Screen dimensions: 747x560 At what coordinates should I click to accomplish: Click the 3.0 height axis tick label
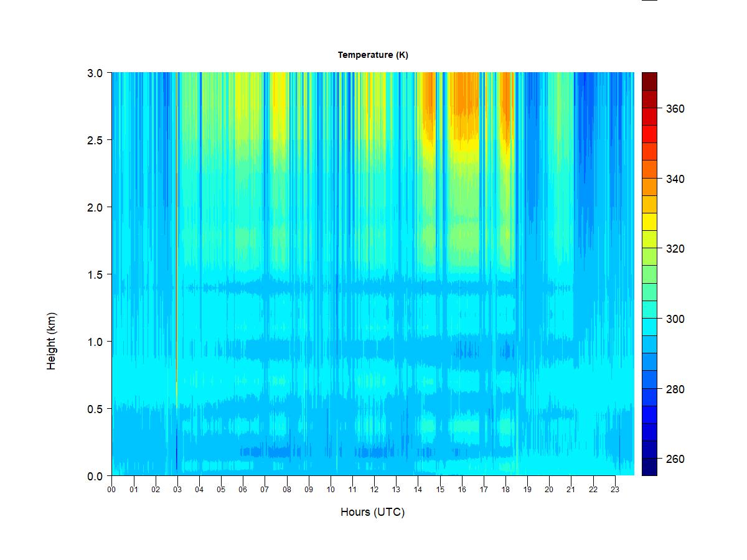pos(95,73)
